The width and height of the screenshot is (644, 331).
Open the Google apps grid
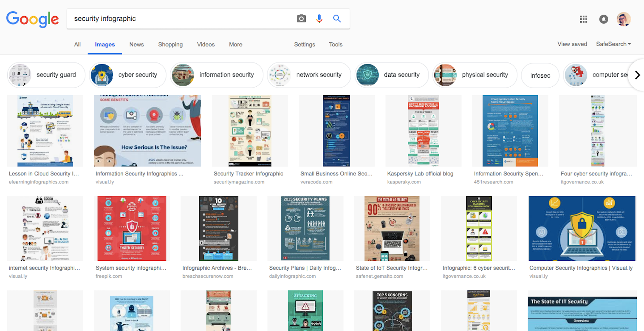(x=584, y=19)
